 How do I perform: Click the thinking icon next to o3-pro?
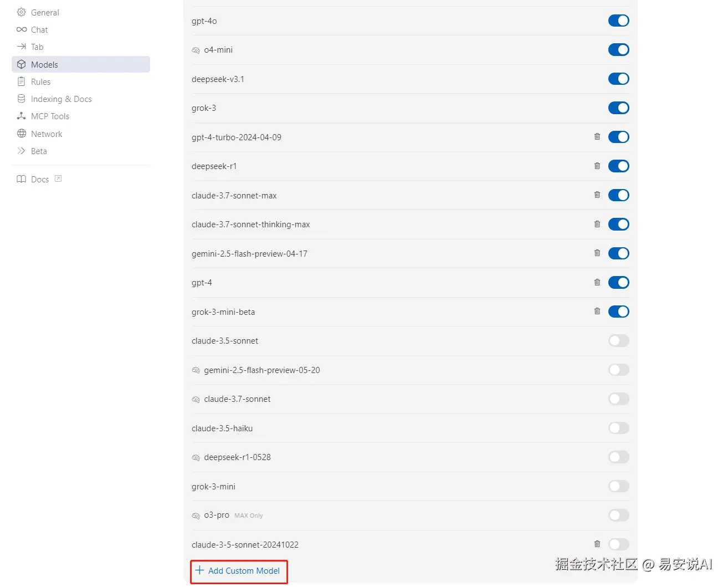pyautogui.click(x=196, y=515)
